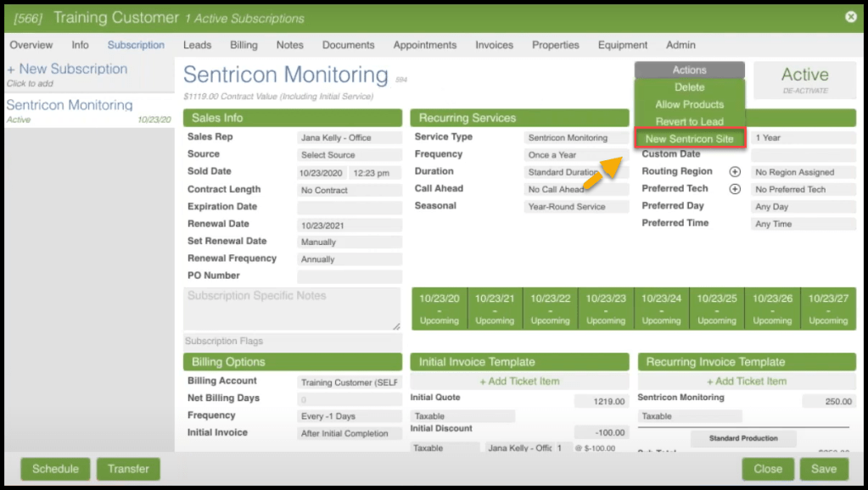Image resolution: width=868 pixels, height=490 pixels.
Task: Click the plus icon beside Preferred Tech
Action: [735, 189]
